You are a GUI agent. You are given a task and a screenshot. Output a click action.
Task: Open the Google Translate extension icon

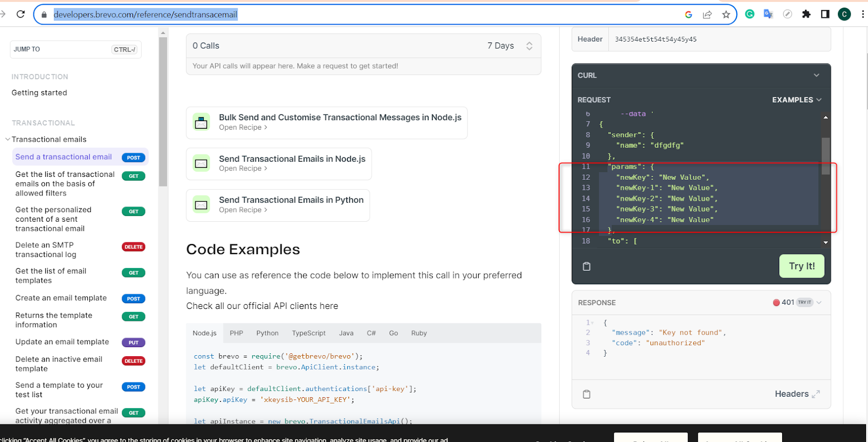click(768, 14)
